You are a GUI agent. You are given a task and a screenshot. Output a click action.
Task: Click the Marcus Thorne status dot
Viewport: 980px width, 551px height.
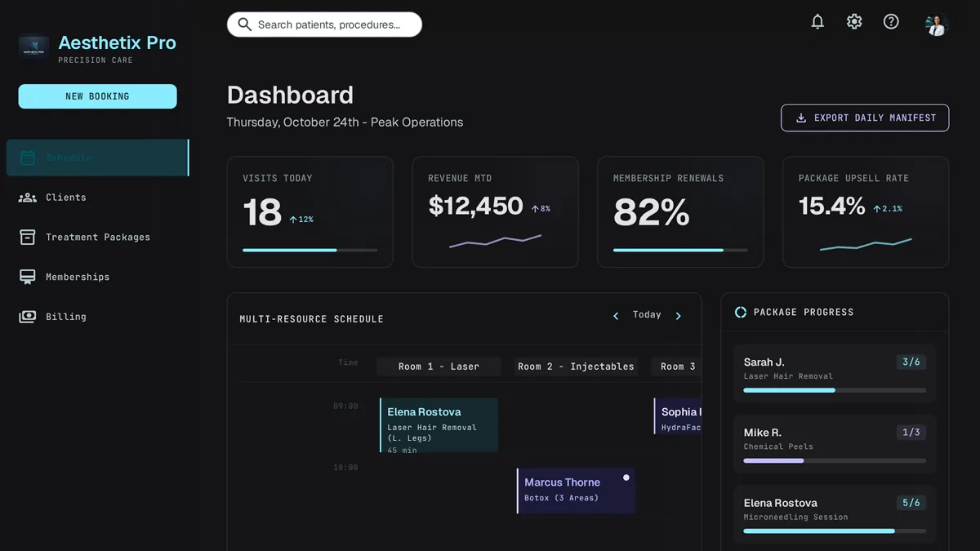(x=626, y=478)
